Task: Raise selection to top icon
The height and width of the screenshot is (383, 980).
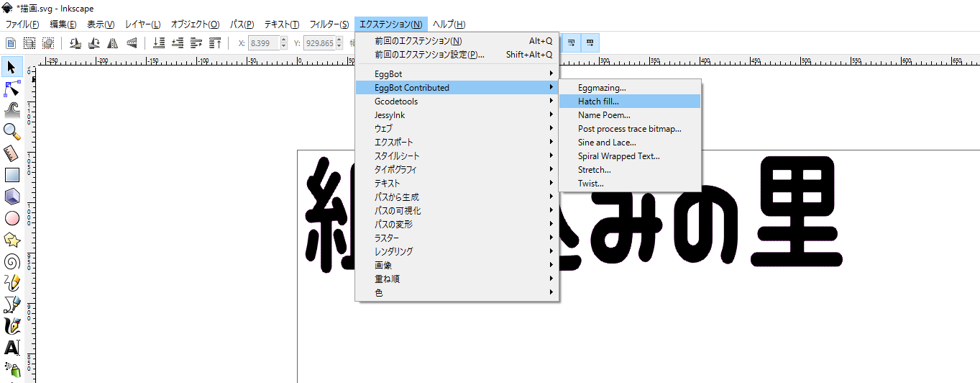Action: (x=214, y=43)
